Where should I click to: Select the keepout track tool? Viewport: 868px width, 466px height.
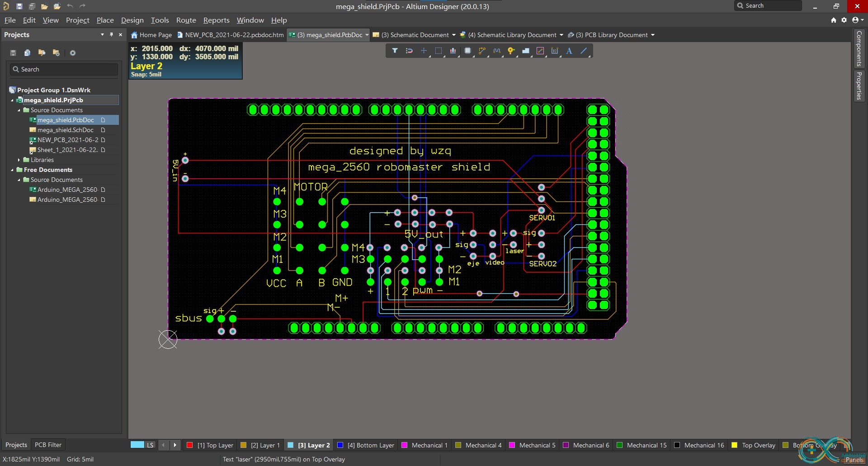click(x=540, y=51)
